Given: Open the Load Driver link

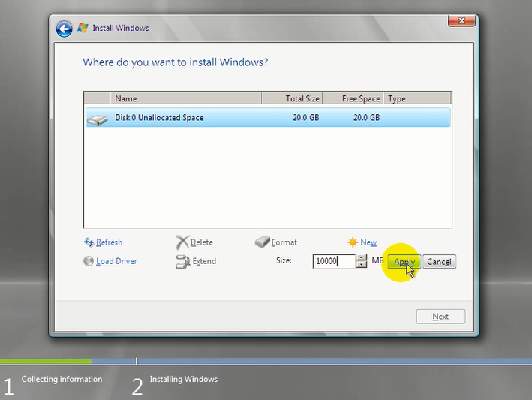Looking at the screenshot, I should click(116, 261).
